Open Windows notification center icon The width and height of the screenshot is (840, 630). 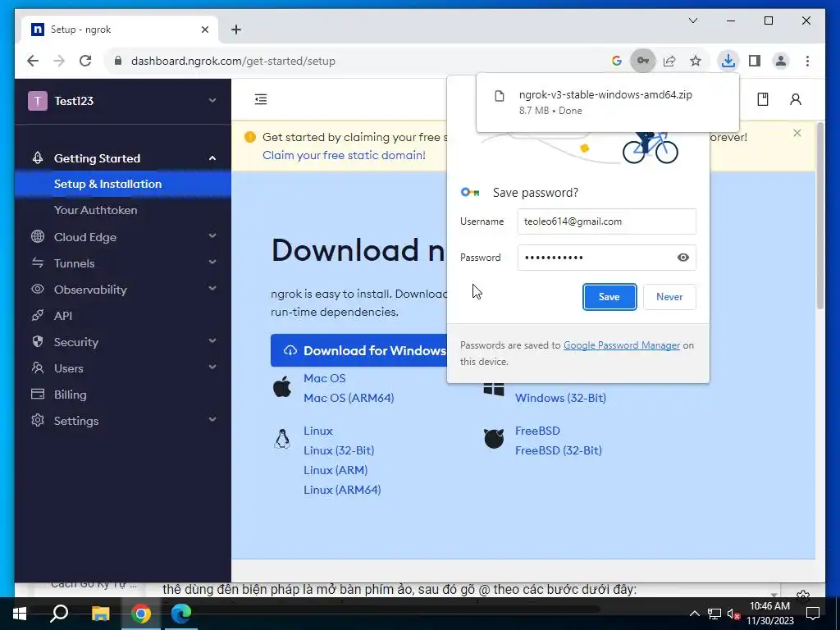click(813, 614)
